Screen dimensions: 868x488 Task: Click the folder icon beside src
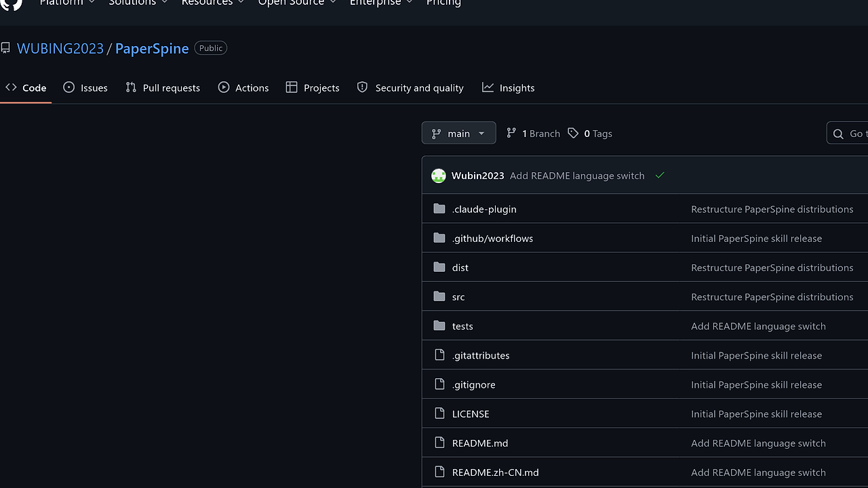click(439, 296)
